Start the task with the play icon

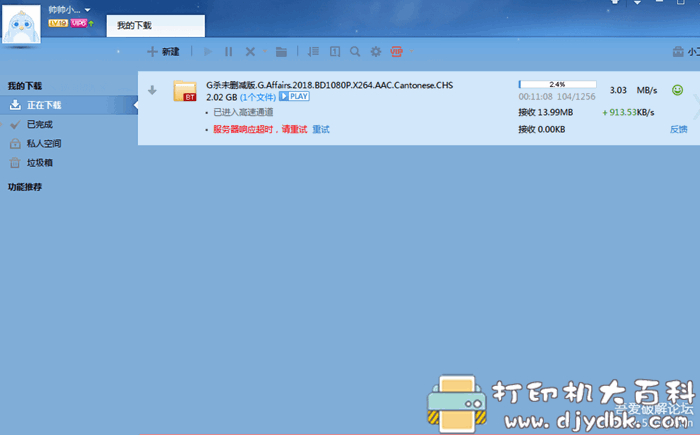pos(208,52)
